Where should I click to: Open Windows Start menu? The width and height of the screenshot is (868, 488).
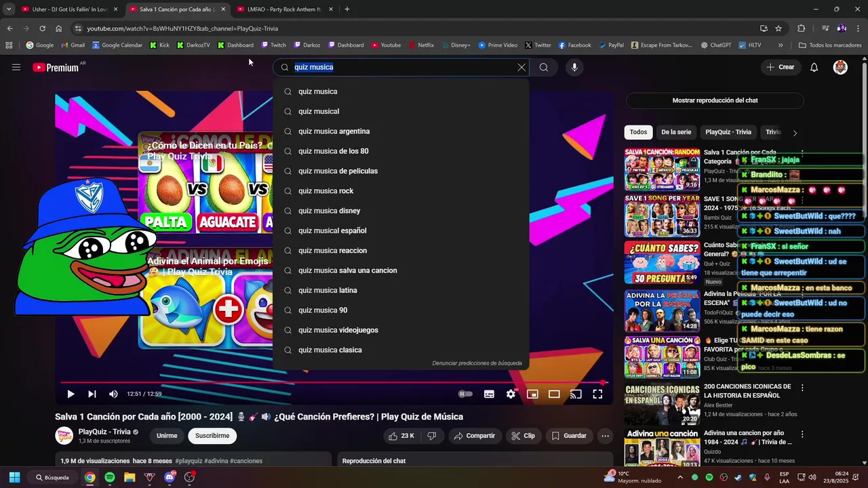14,477
